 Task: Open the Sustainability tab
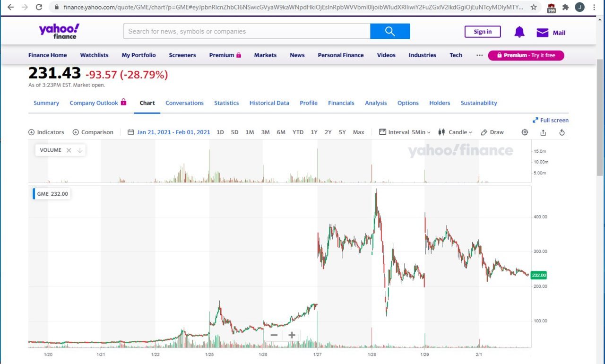[x=479, y=103]
